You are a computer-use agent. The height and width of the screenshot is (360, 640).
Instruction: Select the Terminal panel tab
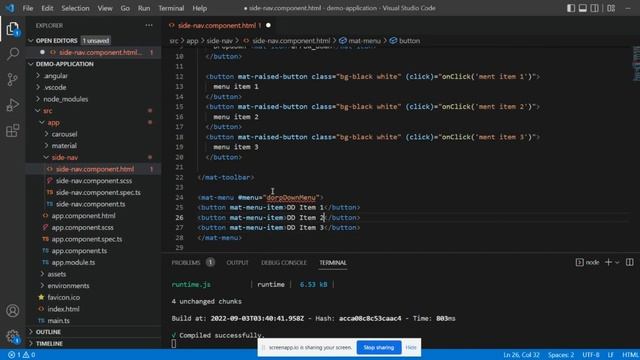tap(333, 262)
